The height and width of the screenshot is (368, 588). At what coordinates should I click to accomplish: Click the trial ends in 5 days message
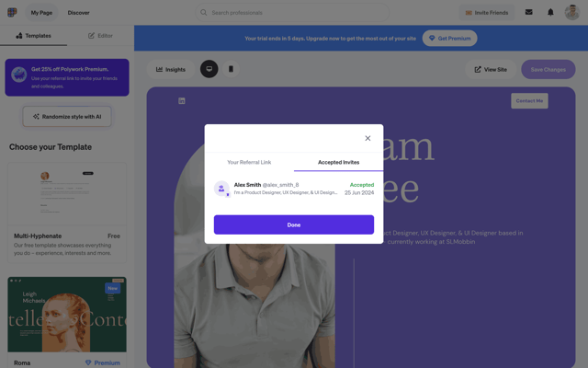pyautogui.click(x=331, y=39)
